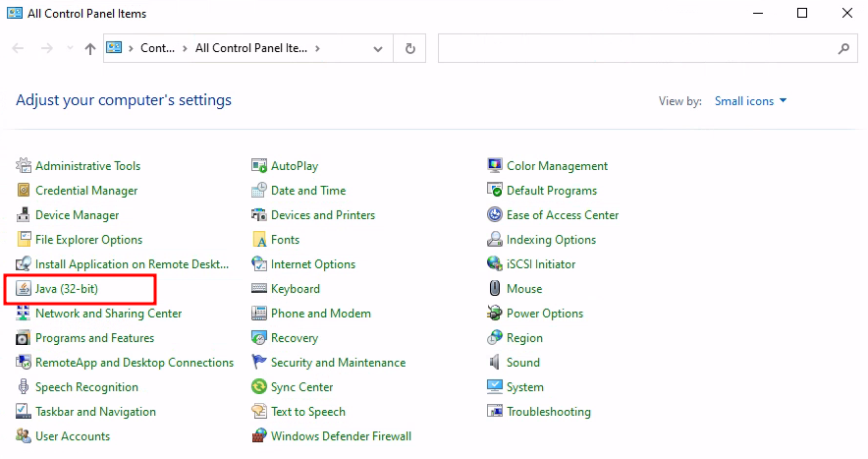Click inside the Control Panel search box
This screenshot has height=459, width=868.
(x=638, y=48)
